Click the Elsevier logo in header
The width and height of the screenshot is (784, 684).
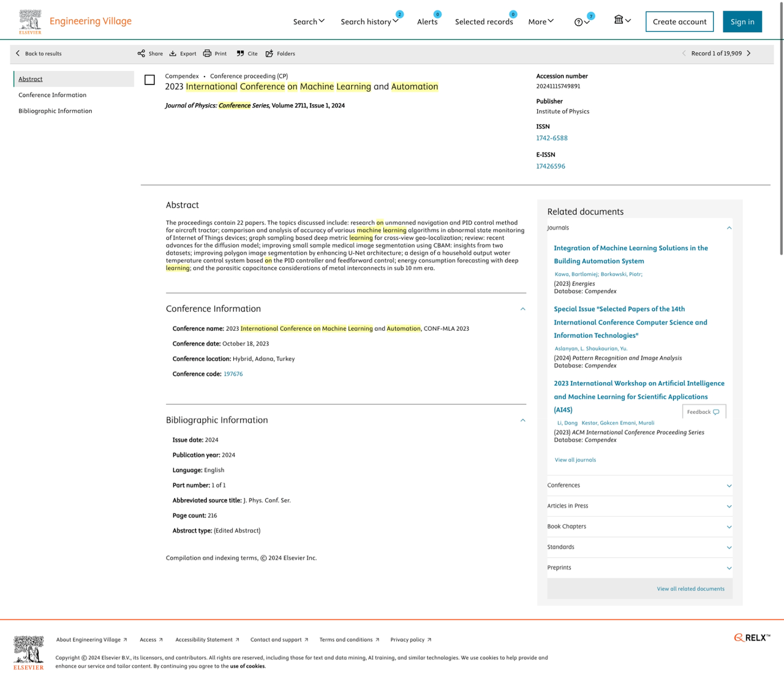pos(30,21)
